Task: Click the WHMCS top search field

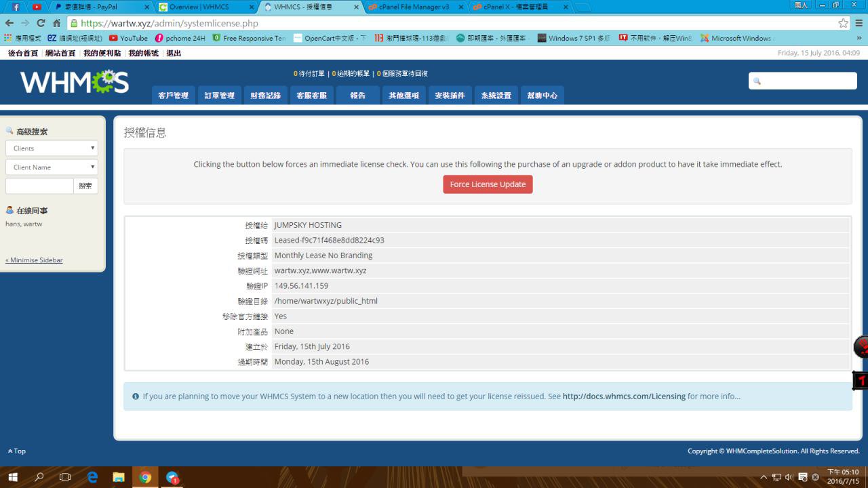Action: pos(803,81)
